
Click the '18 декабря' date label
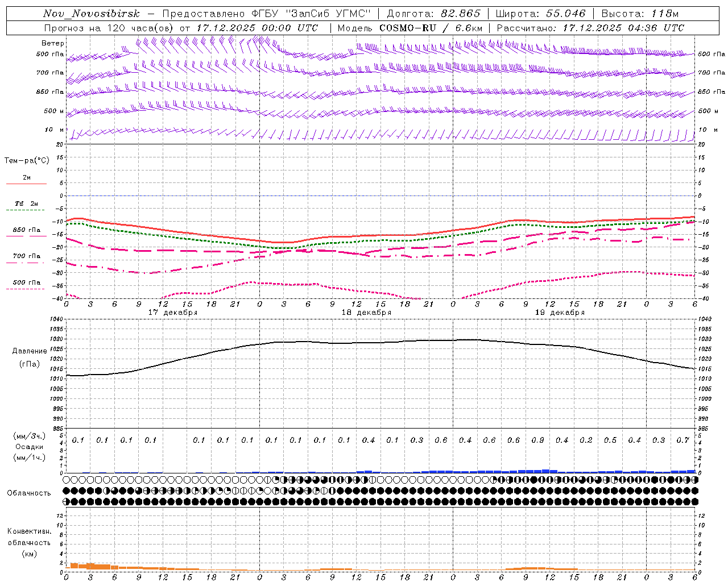tap(366, 313)
